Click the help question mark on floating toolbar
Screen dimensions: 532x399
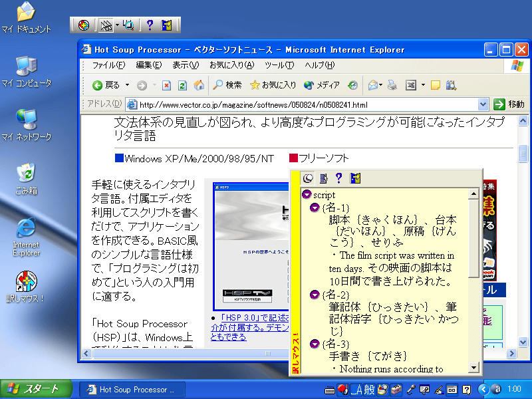[x=150, y=25]
